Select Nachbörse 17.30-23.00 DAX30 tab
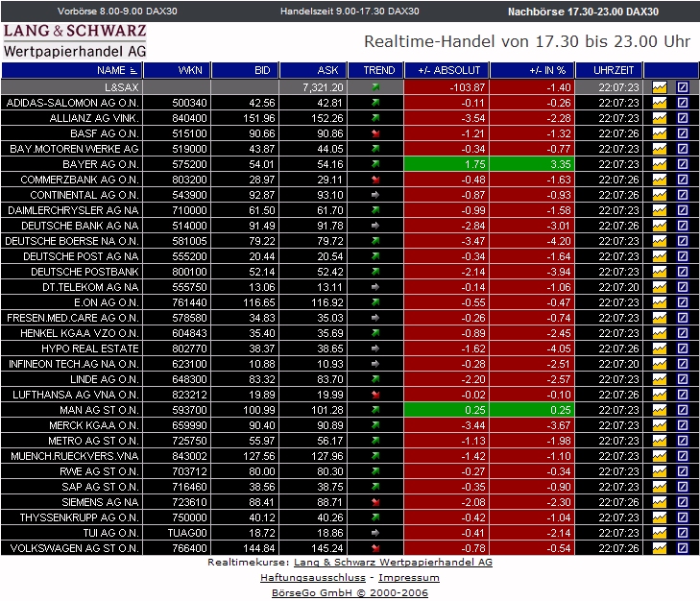Image resolution: width=700 pixels, height=601 pixels. (583, 12)
